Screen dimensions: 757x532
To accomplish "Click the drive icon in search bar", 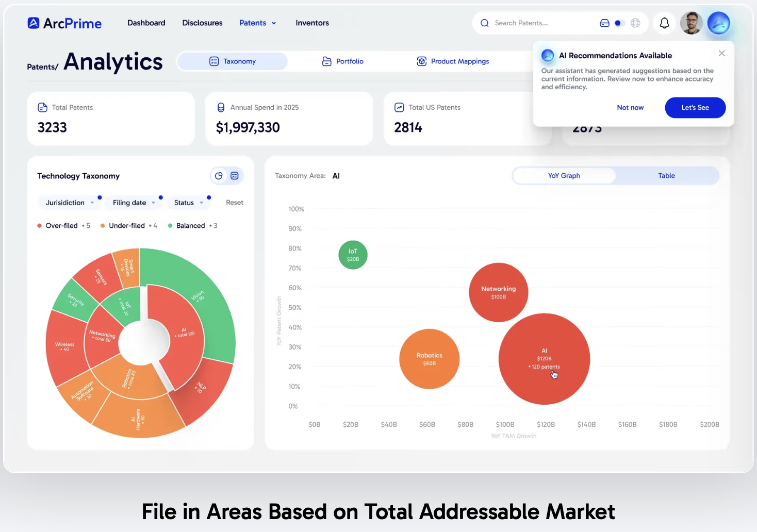I will coord(604,23).
